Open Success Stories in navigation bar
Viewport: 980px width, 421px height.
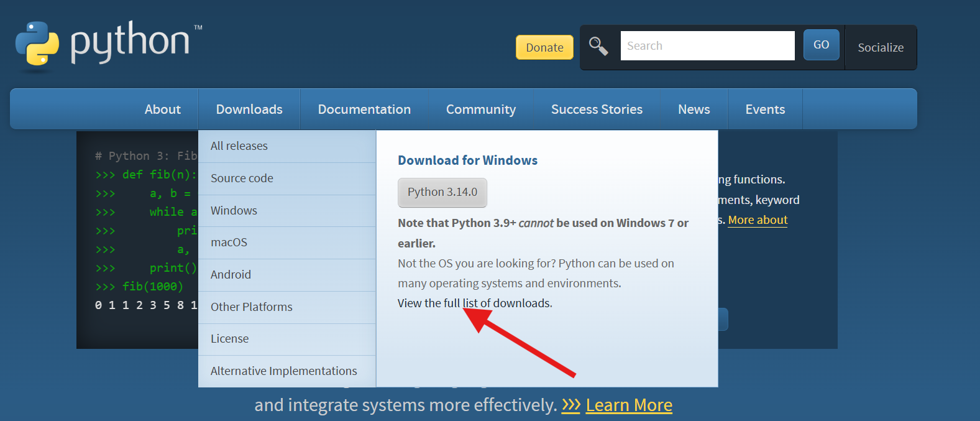[597, 109]
